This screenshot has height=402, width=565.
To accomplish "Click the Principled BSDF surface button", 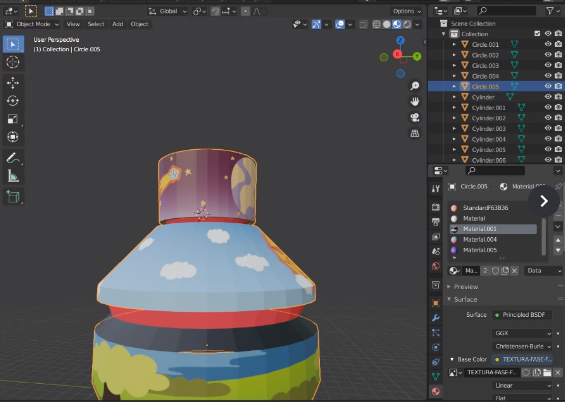I will 522,315.
